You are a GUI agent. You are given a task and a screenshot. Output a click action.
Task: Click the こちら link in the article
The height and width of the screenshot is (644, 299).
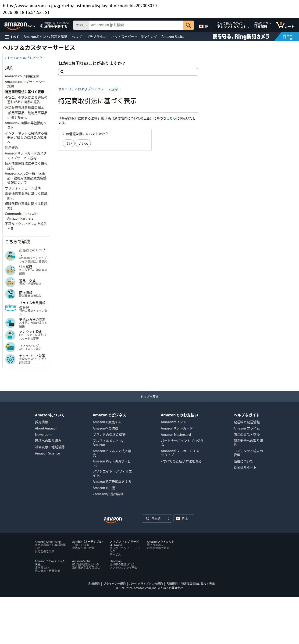(171, 118)
